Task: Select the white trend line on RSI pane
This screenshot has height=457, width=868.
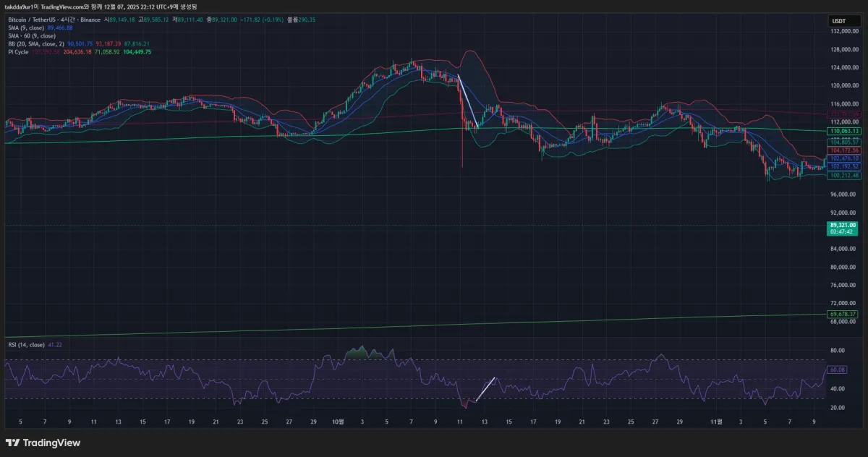Action: 485,389
